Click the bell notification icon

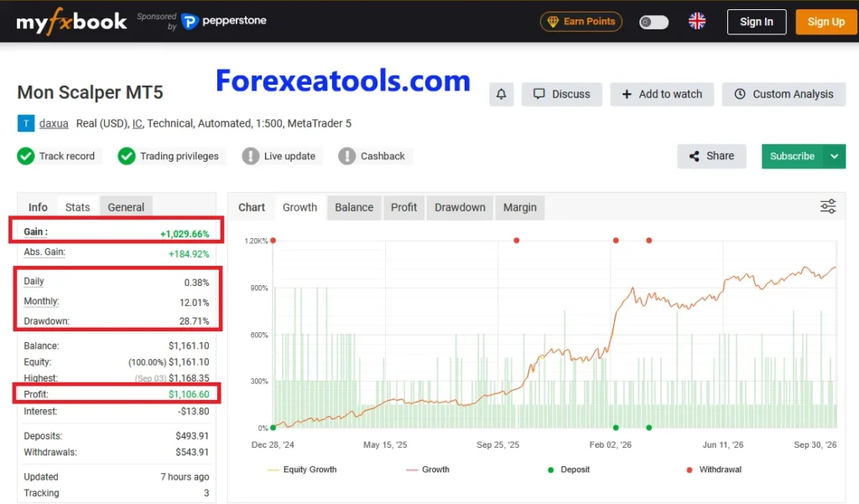[x=501, y=94]
